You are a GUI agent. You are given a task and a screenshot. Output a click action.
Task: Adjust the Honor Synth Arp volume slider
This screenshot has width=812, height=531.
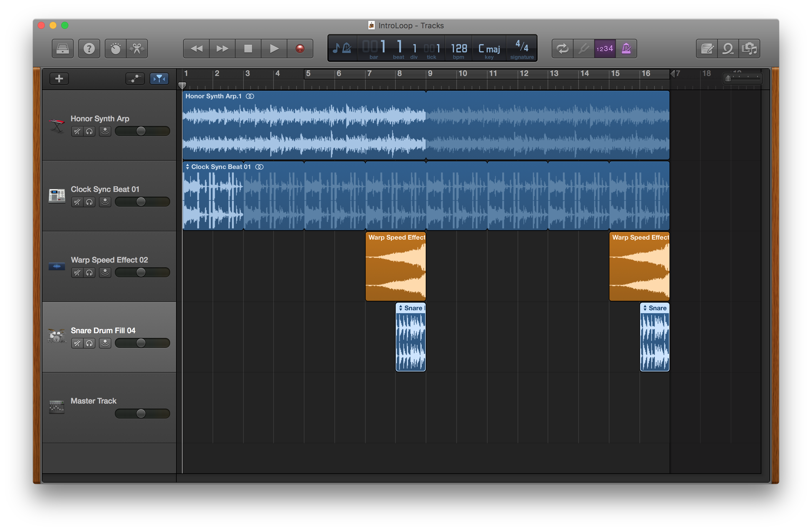[142, 131]
